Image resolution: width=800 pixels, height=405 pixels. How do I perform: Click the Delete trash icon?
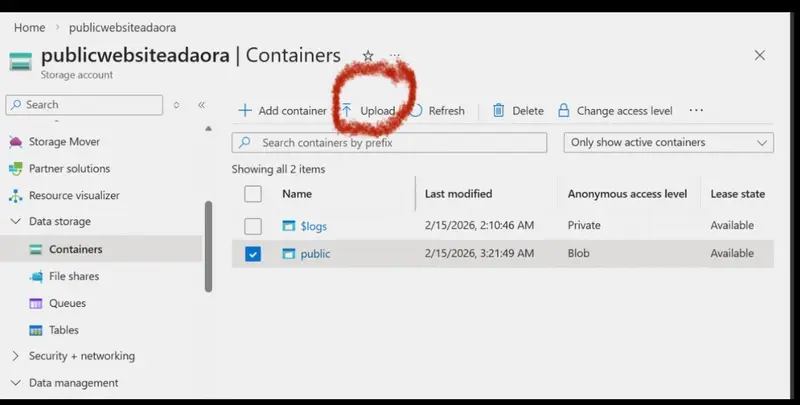click(x=498, y=111)
